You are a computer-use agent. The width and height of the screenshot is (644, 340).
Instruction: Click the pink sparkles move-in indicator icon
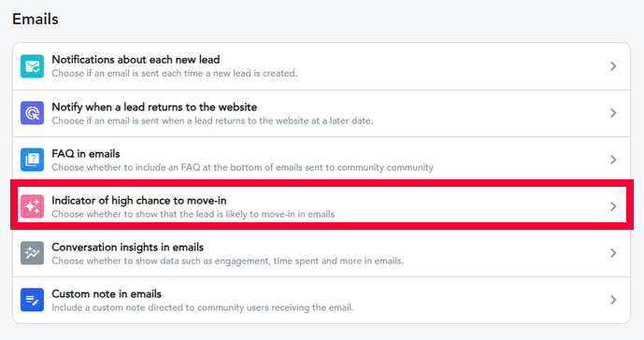point(32,206)
